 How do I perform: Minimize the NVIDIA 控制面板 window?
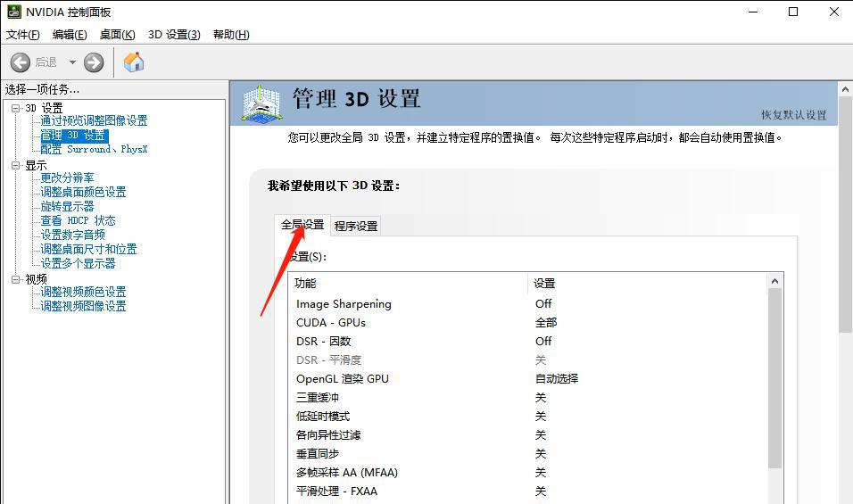click(x=753, y=12)
